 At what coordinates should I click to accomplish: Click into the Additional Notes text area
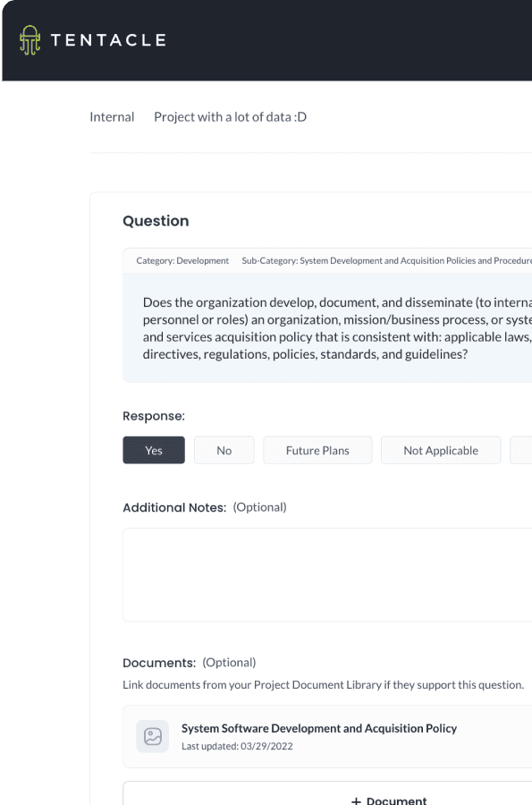(327, 574)
